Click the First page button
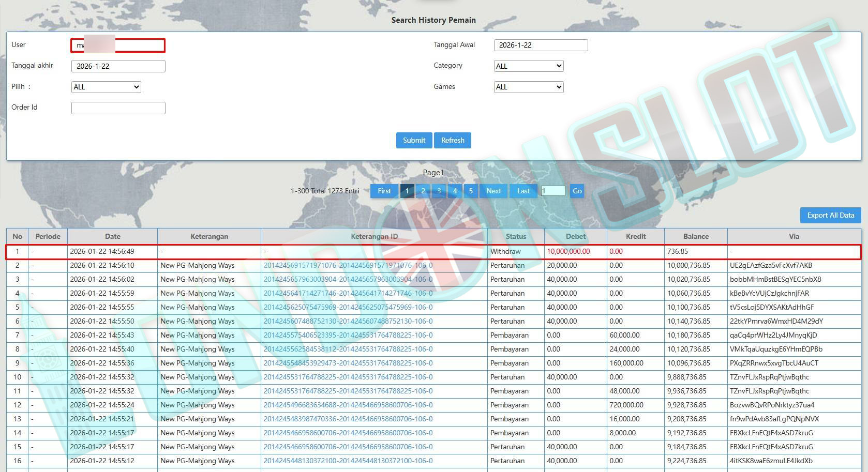The image size is (868, 472). 384,191
